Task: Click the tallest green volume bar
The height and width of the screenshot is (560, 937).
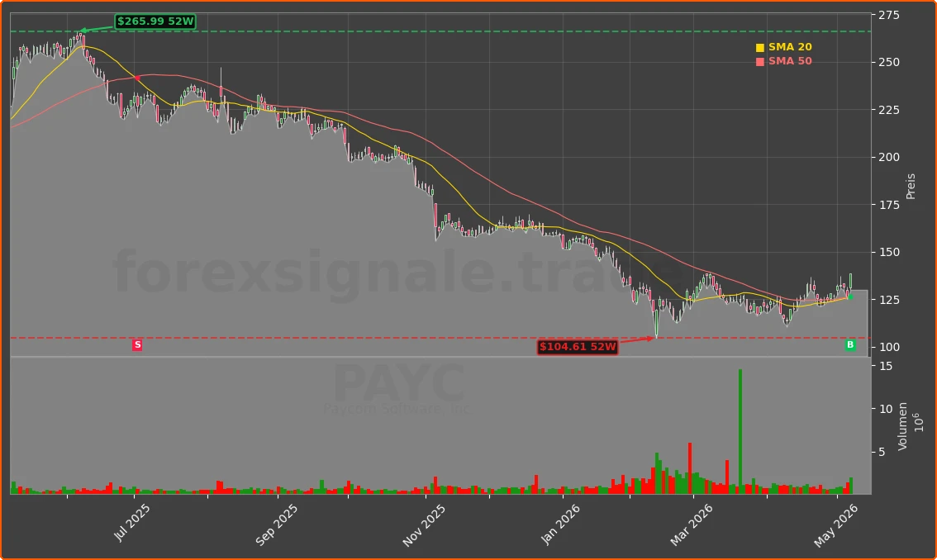Action: coord(740,431)
